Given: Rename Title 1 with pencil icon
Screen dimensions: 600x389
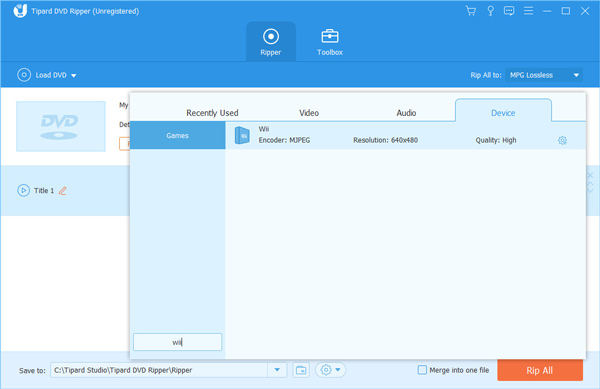Looking at the screenshot, I should pos(63,190).
